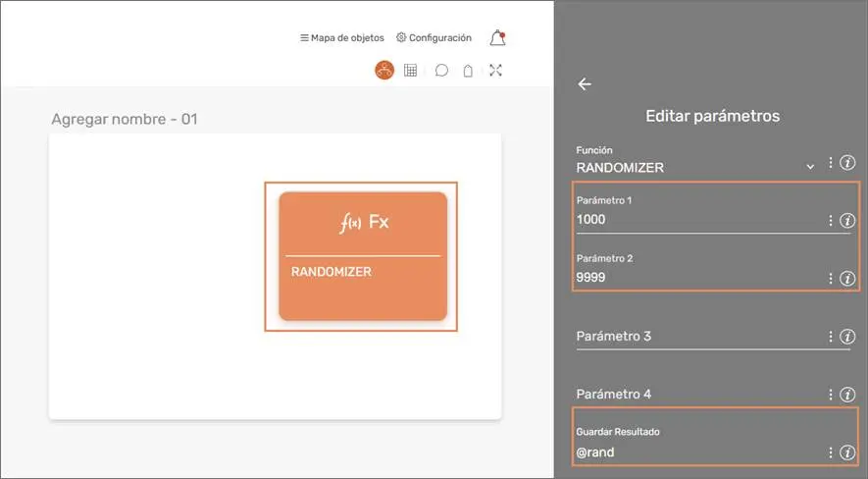868x479 pixels.
Task: Open the Configuración menu
Action: (434, 38)
